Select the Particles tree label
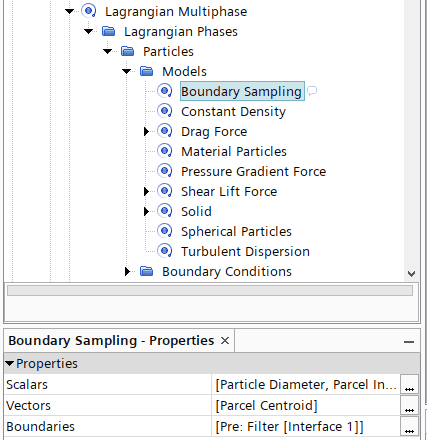427x440 pixels. click(x=168, y=51)
